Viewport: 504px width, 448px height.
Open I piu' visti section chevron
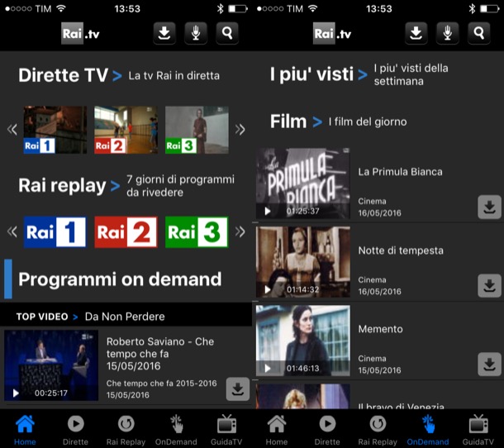[x=363, y=74]
